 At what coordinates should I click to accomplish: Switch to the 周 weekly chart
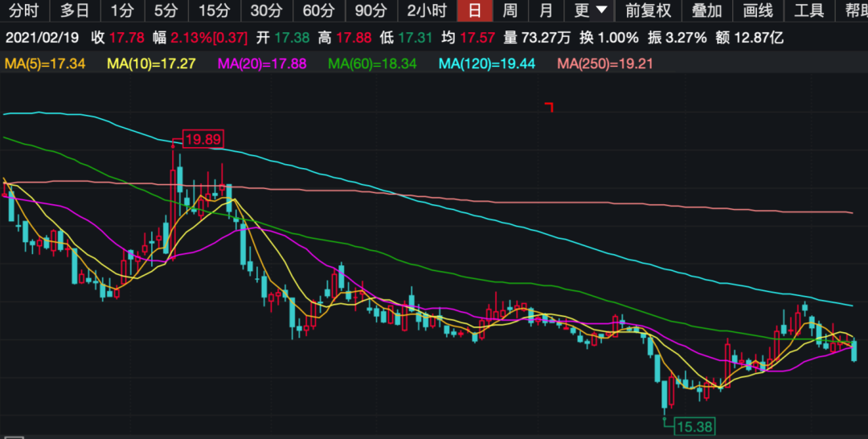pyautogui.click(x=510, y=10)
